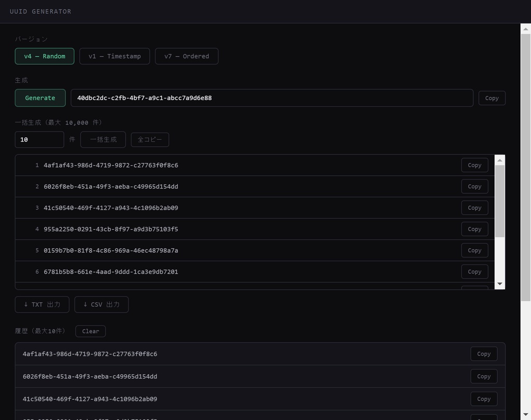
Task: Click page scrollbar up arrow
Action: (x=526, y=29)
